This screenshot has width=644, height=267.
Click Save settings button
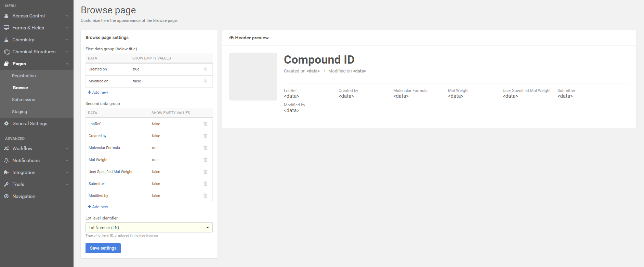click(103, 248)
